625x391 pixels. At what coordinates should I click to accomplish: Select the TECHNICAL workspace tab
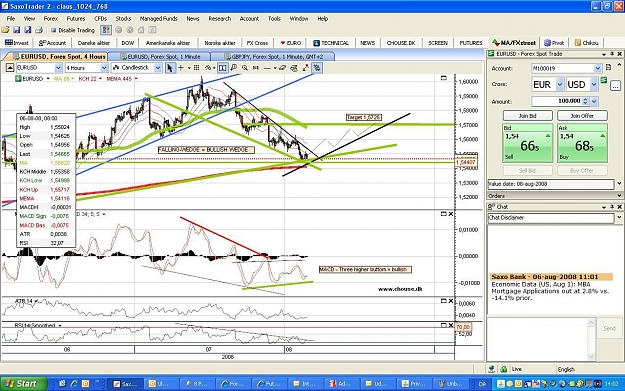tap(331, 43)
